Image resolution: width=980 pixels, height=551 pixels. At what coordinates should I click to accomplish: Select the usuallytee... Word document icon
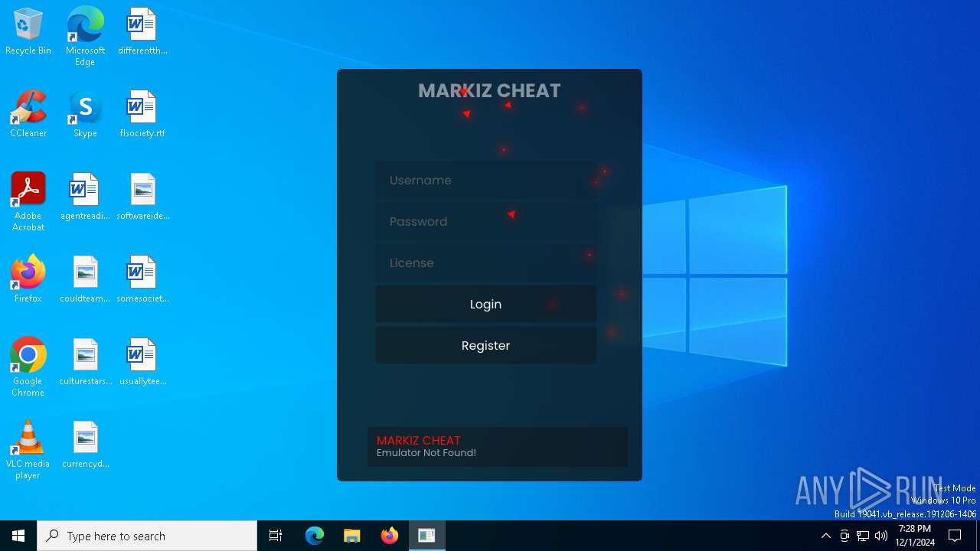coord(142,363)
